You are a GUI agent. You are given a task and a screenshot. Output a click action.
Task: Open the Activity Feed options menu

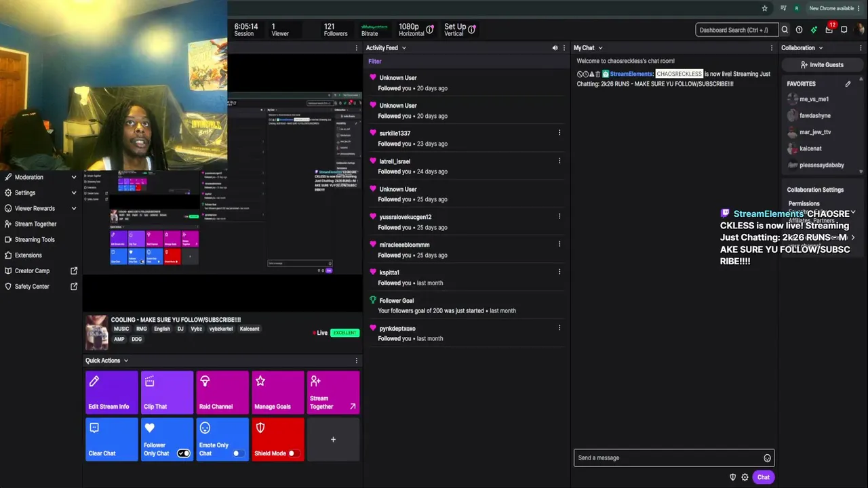coord(564,48)
